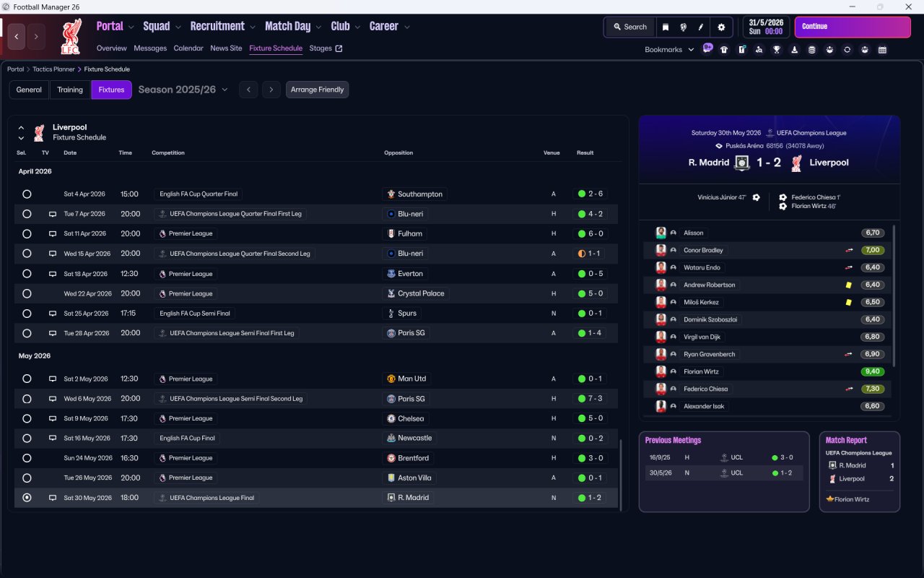924x578 pixels.
Task: Click the Match Report panel heading
Action: point(846,440)
